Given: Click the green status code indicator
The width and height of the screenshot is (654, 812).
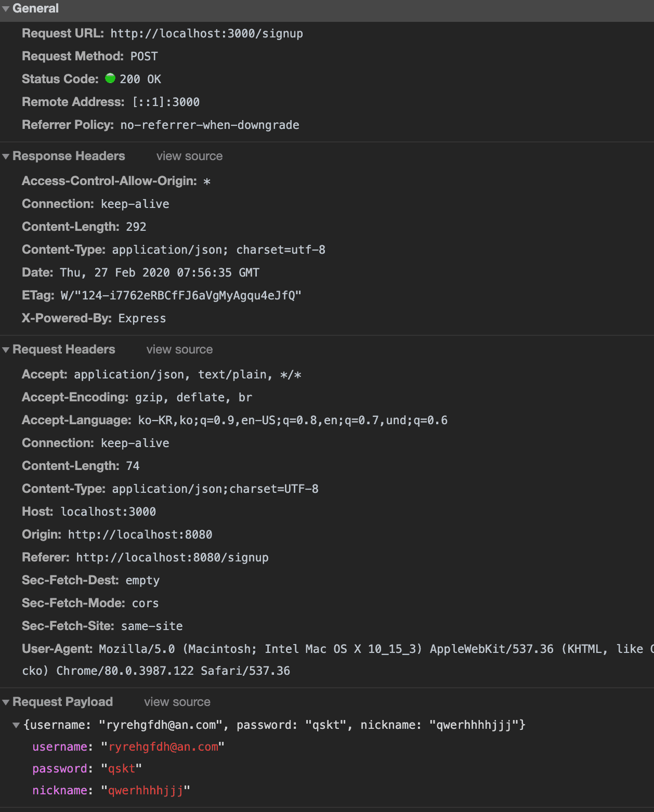Looking at the screenshot, I should click(110, 78).
